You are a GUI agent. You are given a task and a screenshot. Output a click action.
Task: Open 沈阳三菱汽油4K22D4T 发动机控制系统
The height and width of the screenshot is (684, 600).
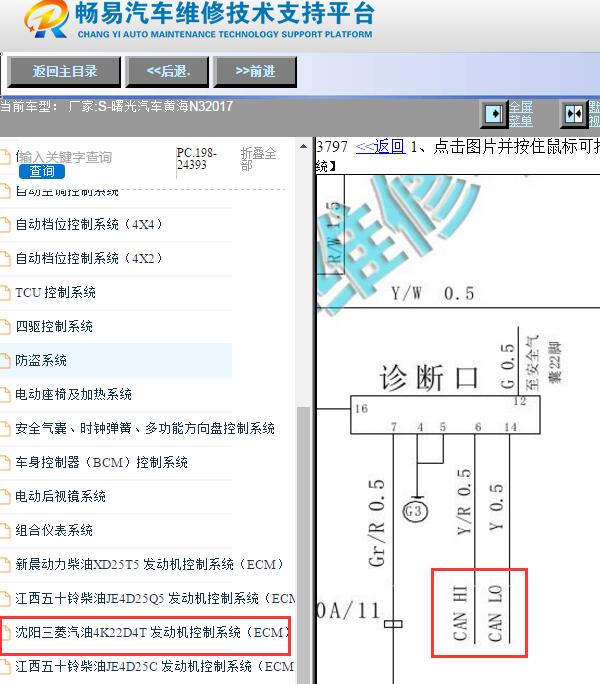[x=153, y=633]
